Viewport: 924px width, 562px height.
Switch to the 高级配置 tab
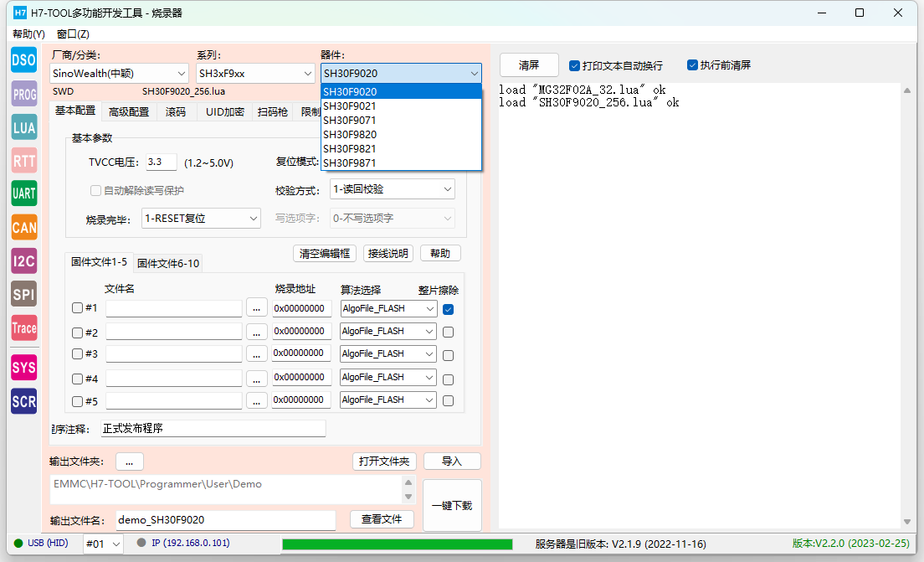click(128, 112)
